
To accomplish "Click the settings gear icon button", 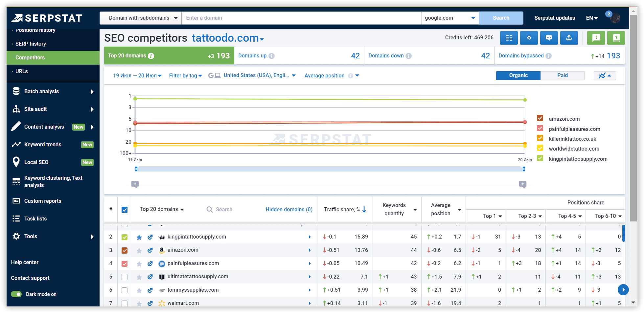I will pyautogui.click(x=529, y=38).
